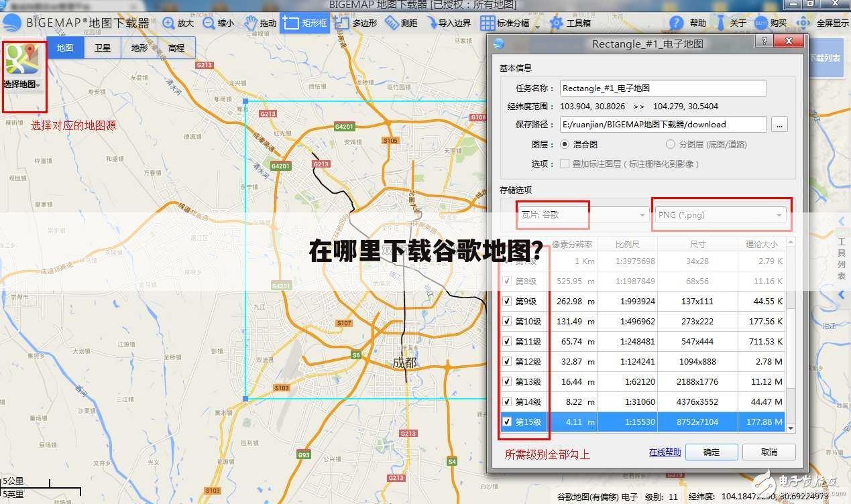Click the 2188x1776 dimension cell

click(697, 382)
